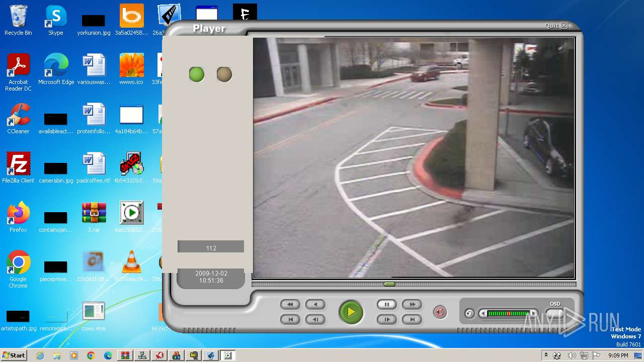Select the wwwo.ico orange flower icon

(x=131, y=70)
